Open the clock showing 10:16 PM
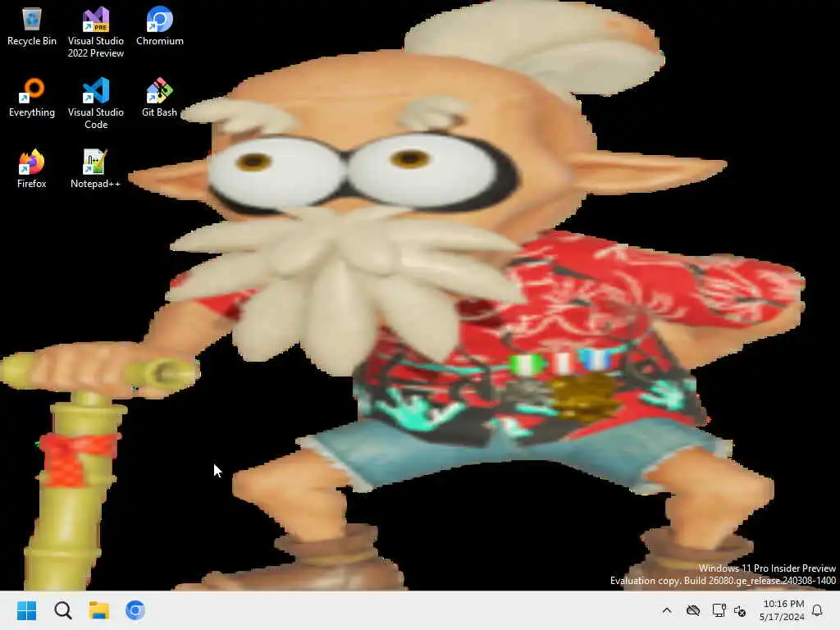 coord(783,610)
